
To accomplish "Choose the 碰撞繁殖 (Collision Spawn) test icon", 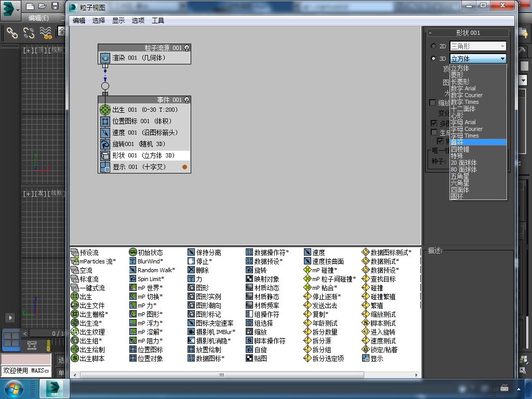I will 366,296.
